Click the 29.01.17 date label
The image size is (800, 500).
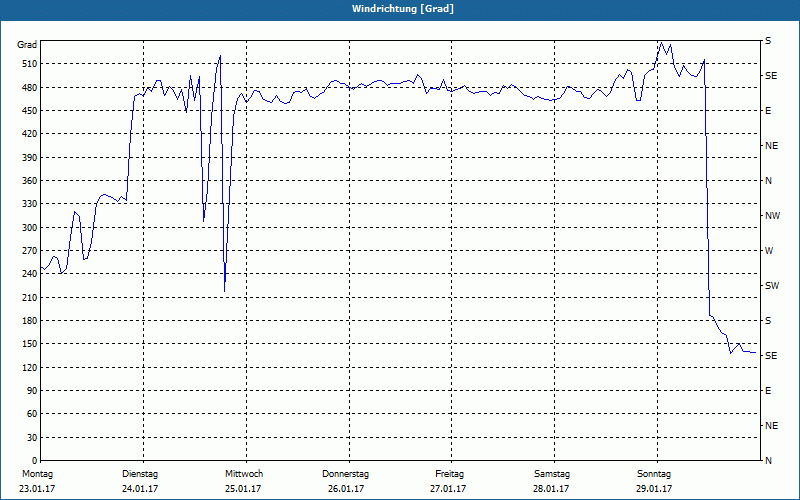[654, 489]
